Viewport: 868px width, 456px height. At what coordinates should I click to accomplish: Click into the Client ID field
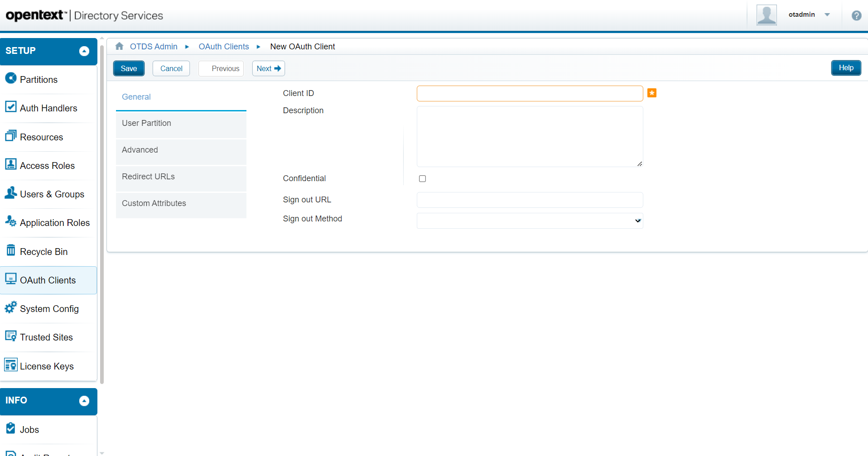(530, 94)
